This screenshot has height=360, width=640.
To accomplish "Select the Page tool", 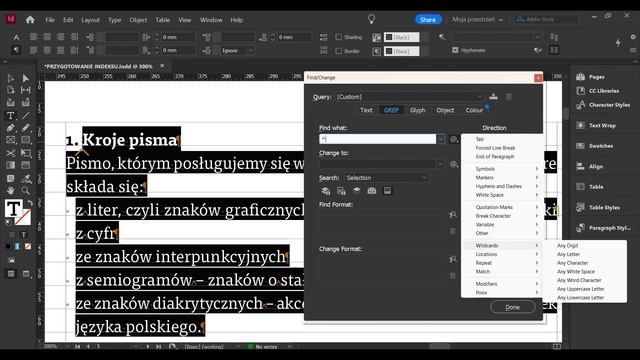I will pyautogui.click(x=11, y=90).
